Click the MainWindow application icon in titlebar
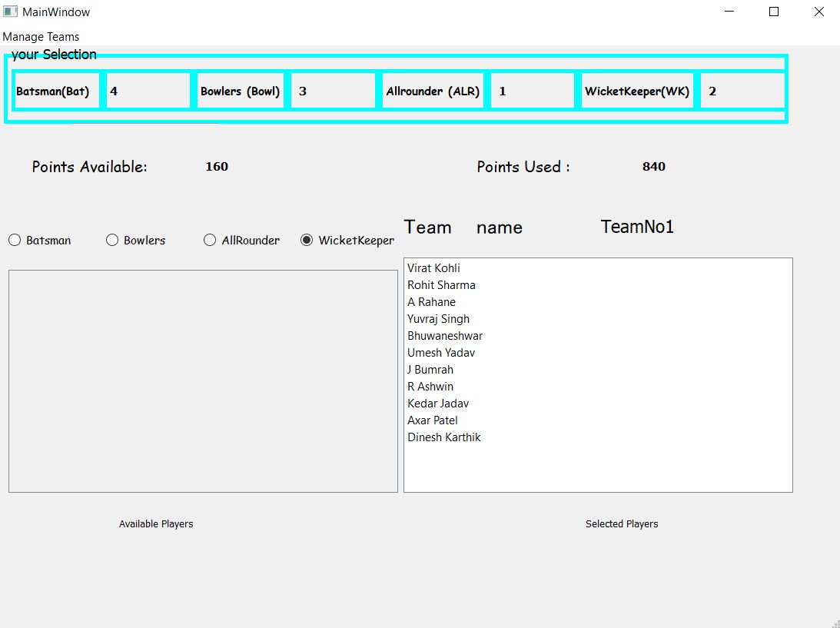Image resolution: width=840 pixels, height=628 pixels. click(x=9, y=12)
